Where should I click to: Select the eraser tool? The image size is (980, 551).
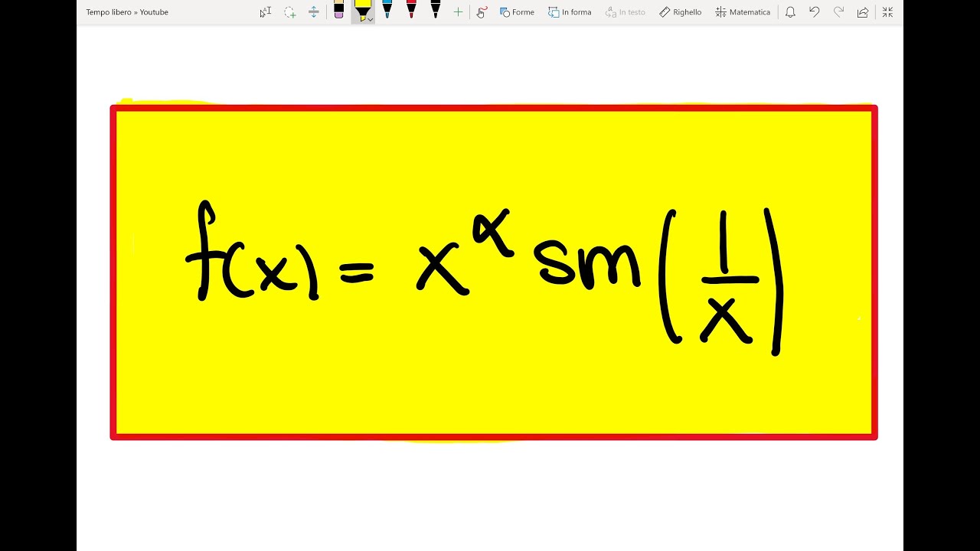pos(338,11)
